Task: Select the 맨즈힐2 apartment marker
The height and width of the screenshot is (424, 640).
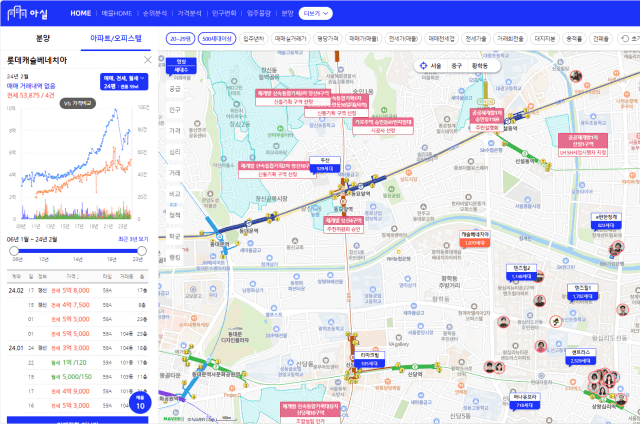Action: click(522, 272)
